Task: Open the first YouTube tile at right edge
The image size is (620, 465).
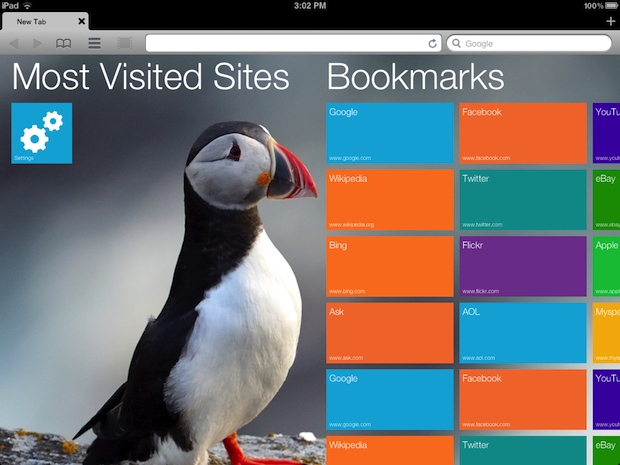Action: [x=606, y=133]
